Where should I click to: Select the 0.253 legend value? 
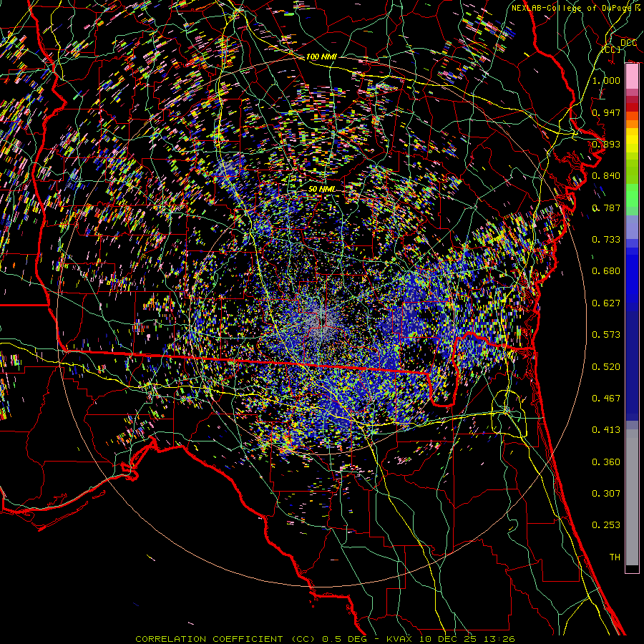606,525
